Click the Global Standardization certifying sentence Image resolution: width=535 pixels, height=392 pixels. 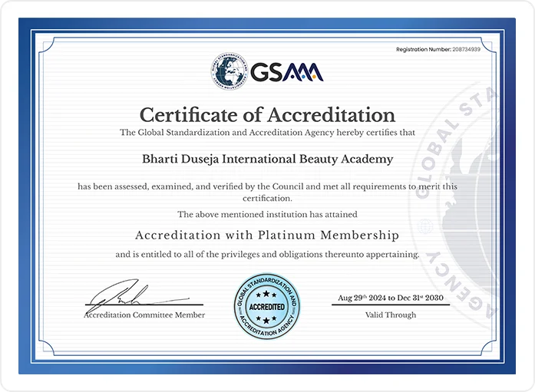click(x=267, y=133)
